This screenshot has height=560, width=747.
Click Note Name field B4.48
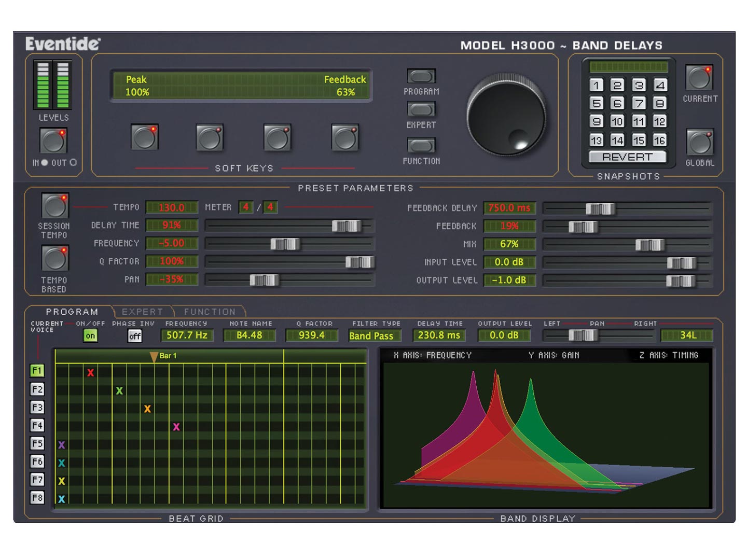(250, 335)
